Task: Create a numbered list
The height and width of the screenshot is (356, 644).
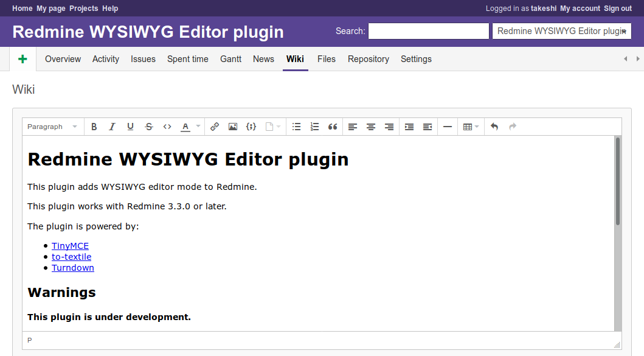Action: 314,127
